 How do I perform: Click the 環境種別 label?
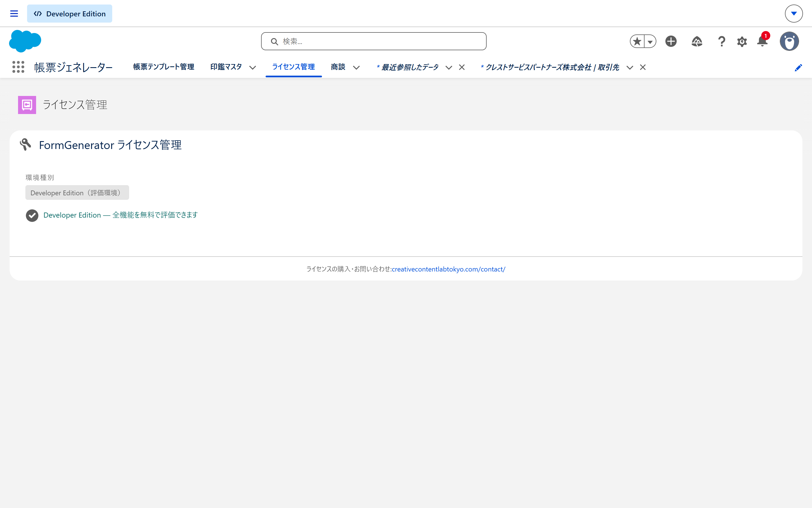point(39,178)
